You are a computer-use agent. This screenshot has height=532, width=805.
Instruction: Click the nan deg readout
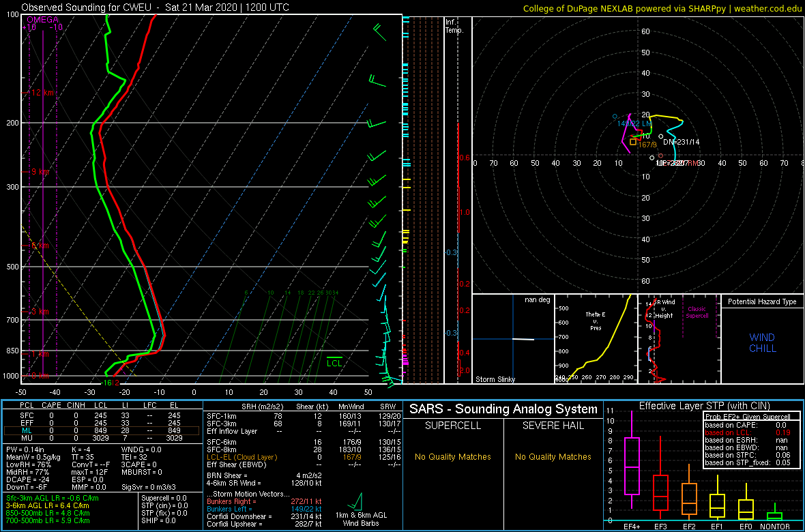(x=538, y=299)
